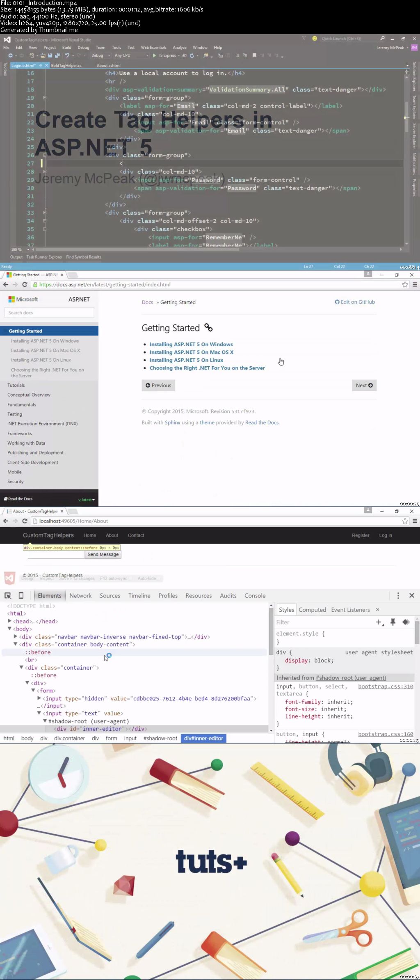Open the Register link in CustomTagHelpers navbar

click(361, 535)
